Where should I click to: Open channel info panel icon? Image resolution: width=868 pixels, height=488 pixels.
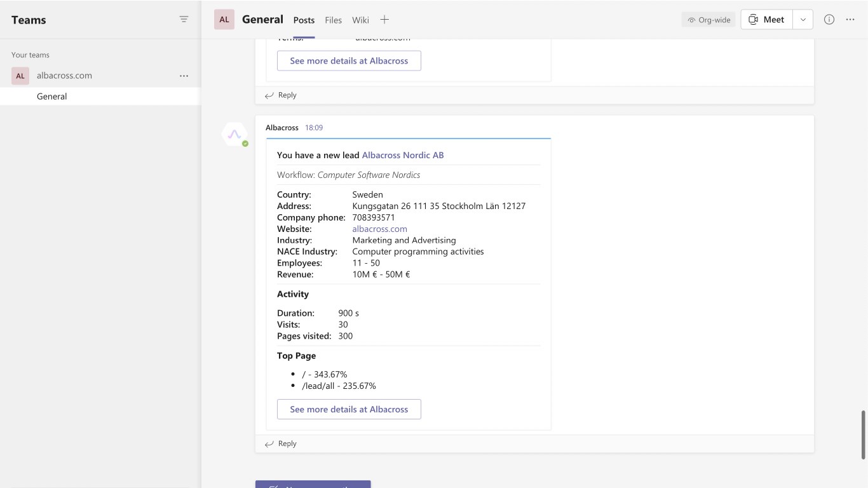pos(829,20)
